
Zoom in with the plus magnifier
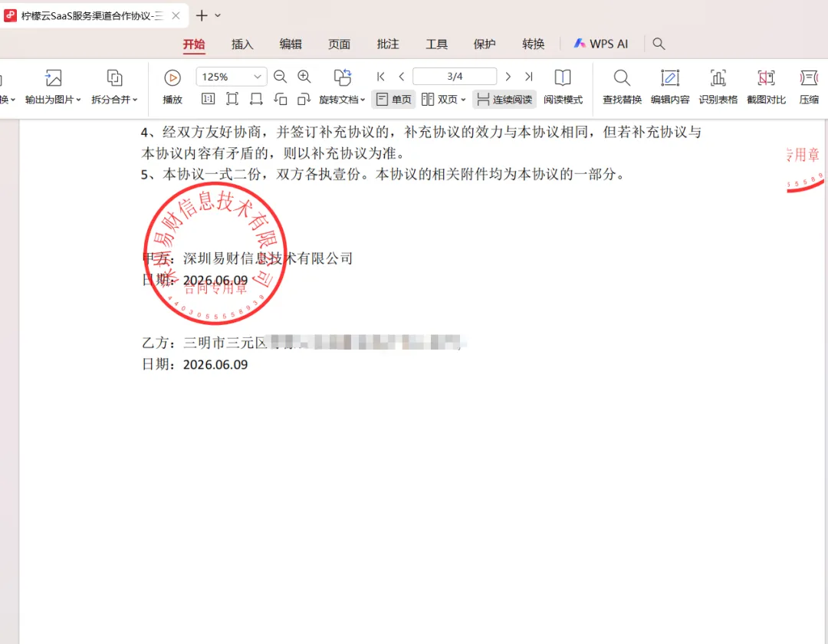click(304, 77)
